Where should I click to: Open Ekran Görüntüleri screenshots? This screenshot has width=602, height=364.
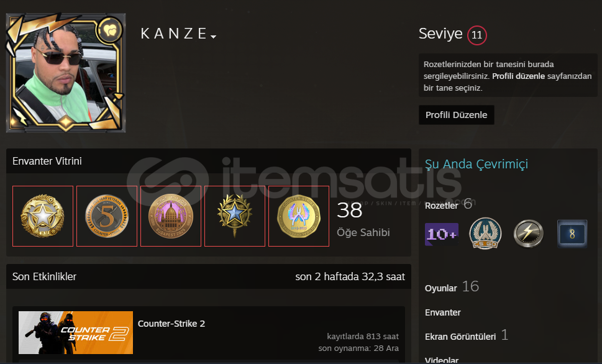click(x=460, y=337)
